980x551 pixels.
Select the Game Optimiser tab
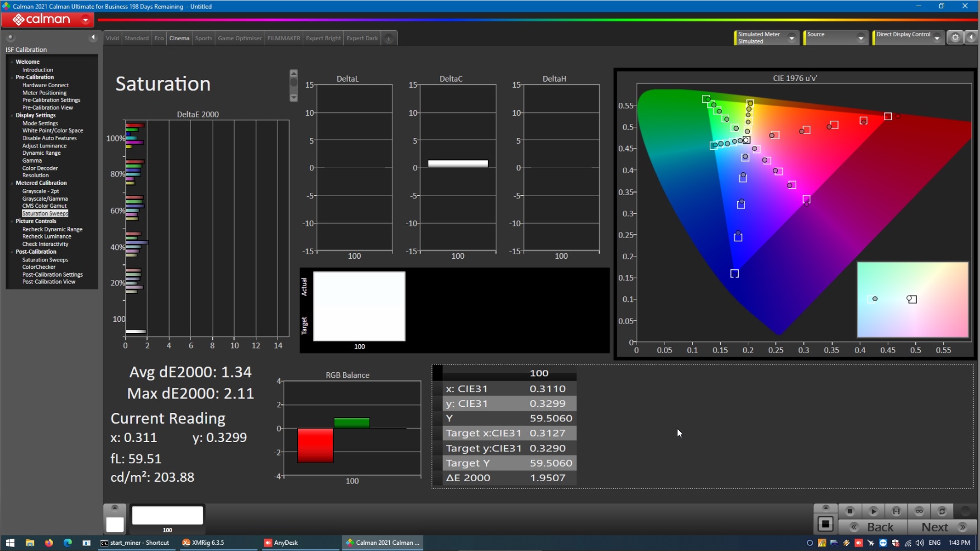tap(240, 39)
